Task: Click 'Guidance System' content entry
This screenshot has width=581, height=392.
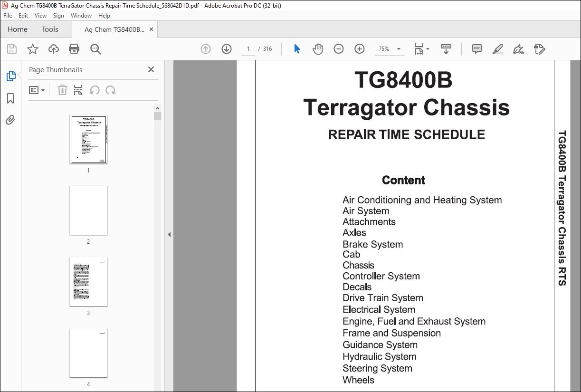Action: [380, 345]
